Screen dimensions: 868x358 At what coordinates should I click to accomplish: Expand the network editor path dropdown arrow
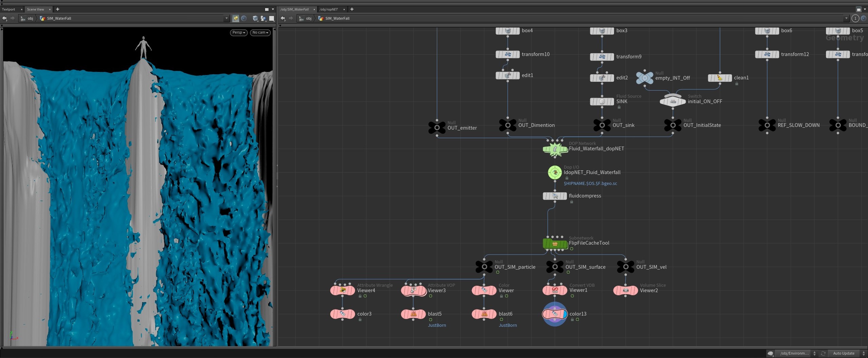click(x=846, y=18)
